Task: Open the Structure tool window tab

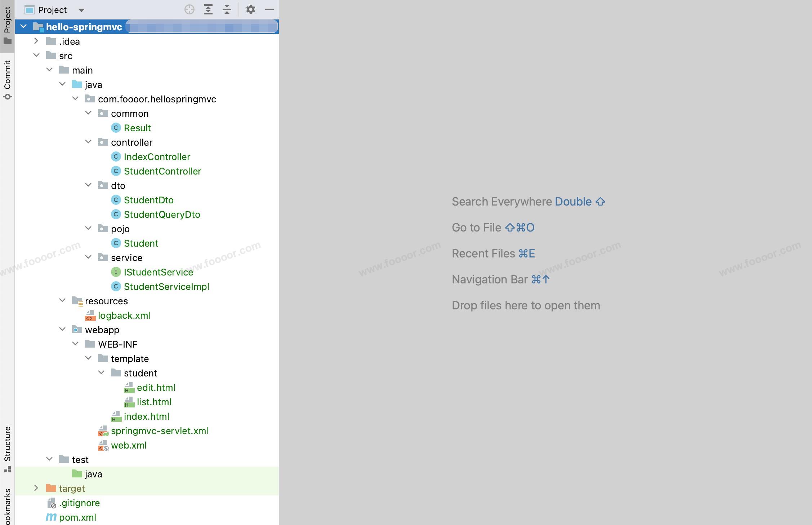Action: pyautogui.click(x=7, y=449)
